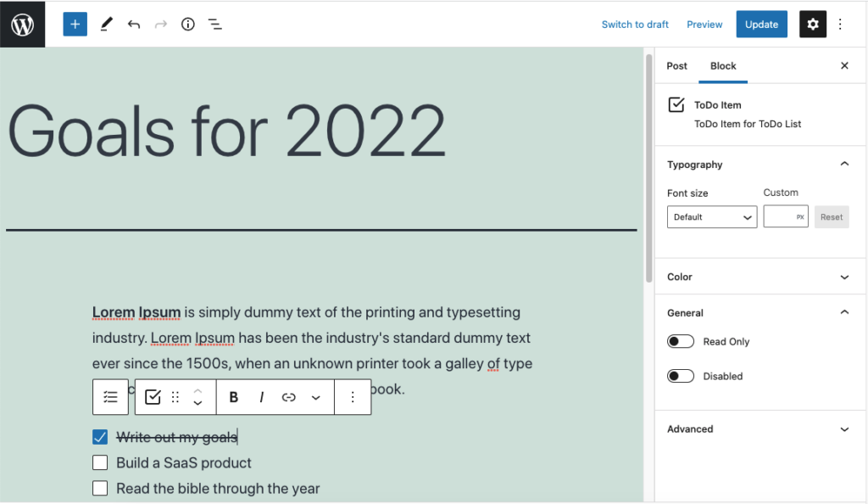Image resolution: width=868 pixels, height=504 pixels.
Task: Insert a link from the block toolbar
Action: coord(288,397)
